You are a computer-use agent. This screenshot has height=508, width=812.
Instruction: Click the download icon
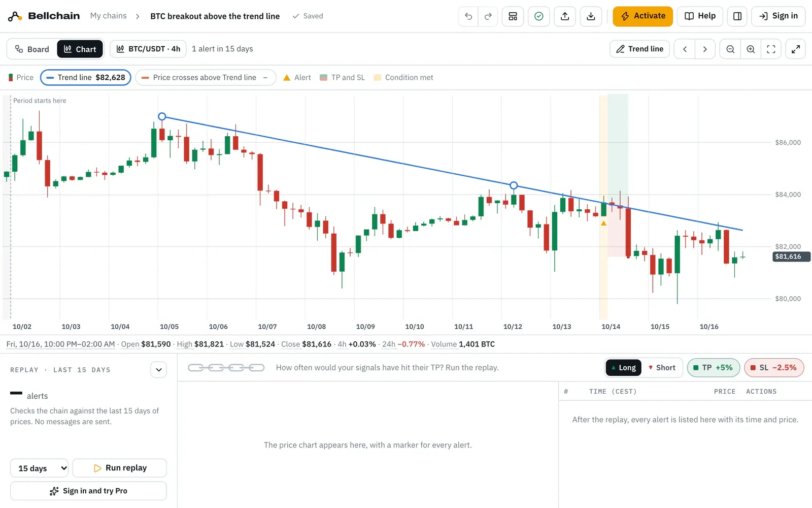591,16
